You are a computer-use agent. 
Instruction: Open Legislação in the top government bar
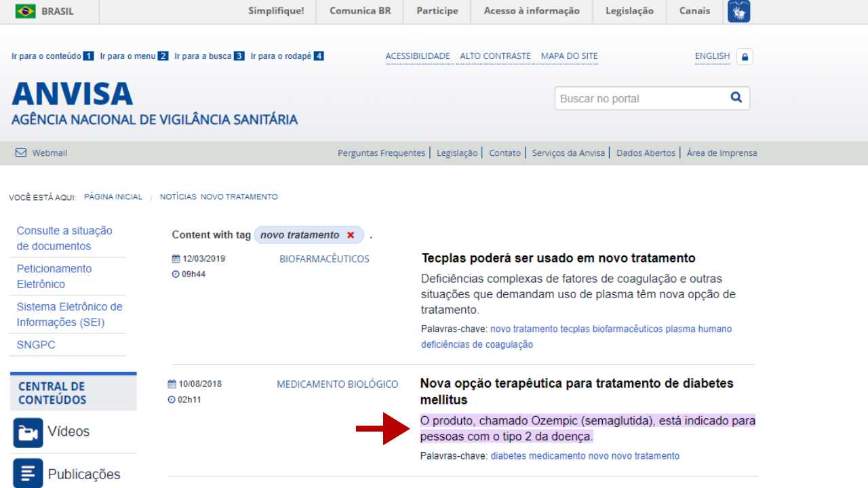pos(629,11)
